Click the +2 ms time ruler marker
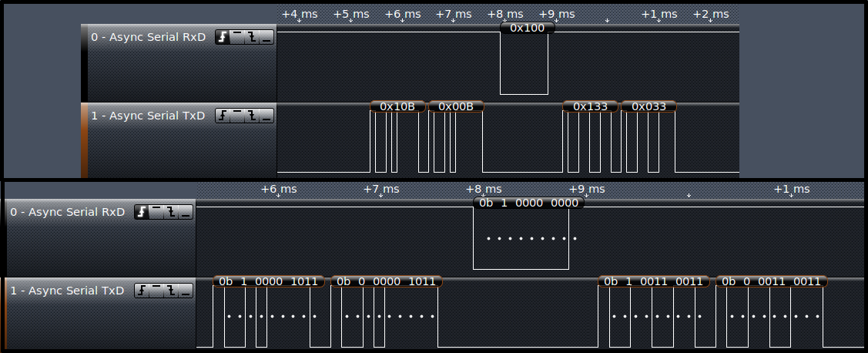This screenshot has height=353, width=868. click(710, 15)
